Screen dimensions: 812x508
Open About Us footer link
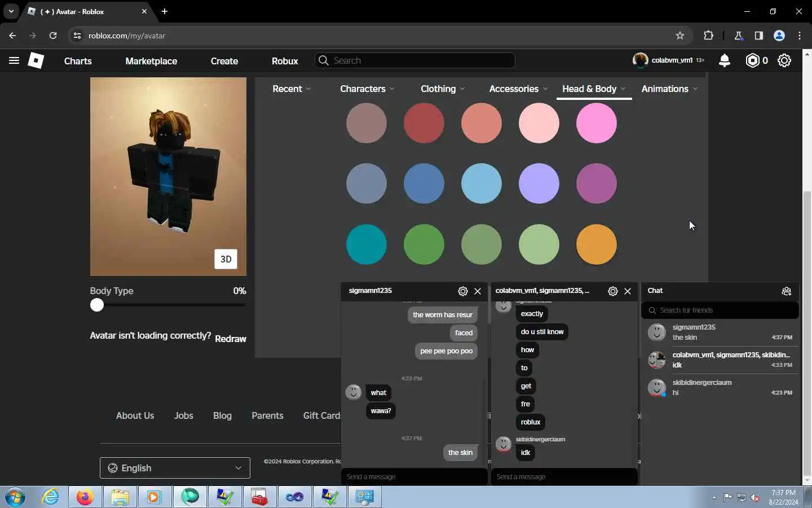pos(135,415)
